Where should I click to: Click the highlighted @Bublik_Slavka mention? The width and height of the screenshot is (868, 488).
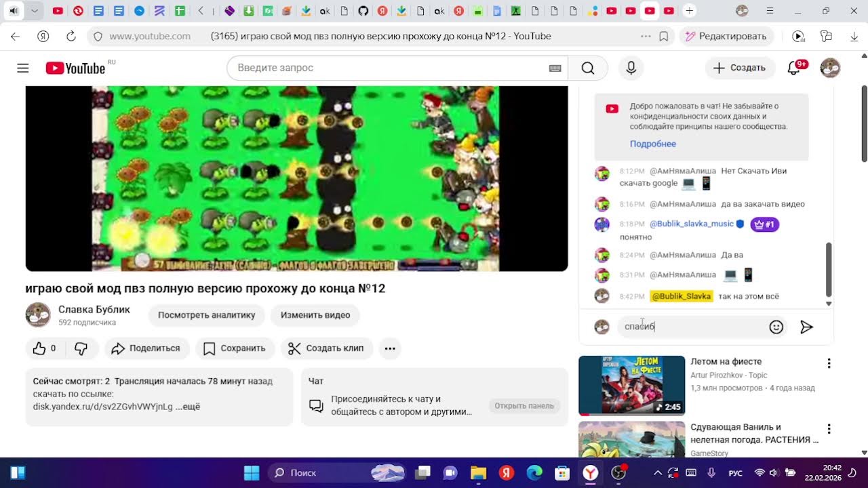[682, 296]
